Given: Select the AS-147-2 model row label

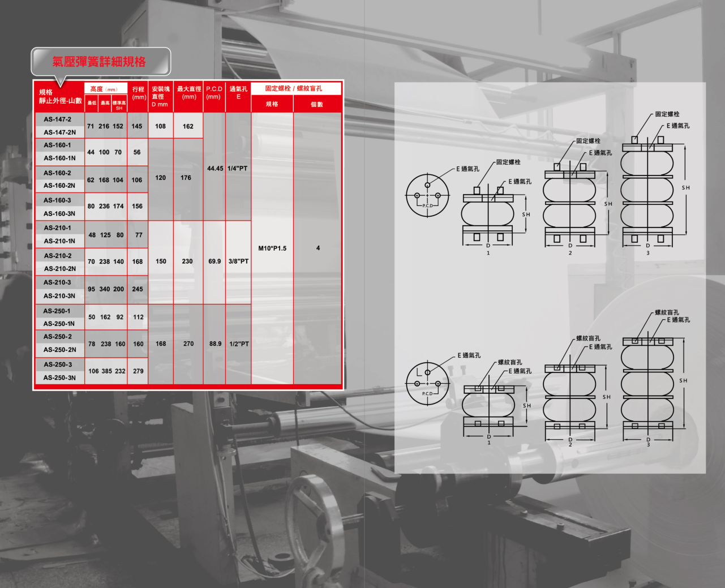Looking at the screenshot, I should point(58,119).
